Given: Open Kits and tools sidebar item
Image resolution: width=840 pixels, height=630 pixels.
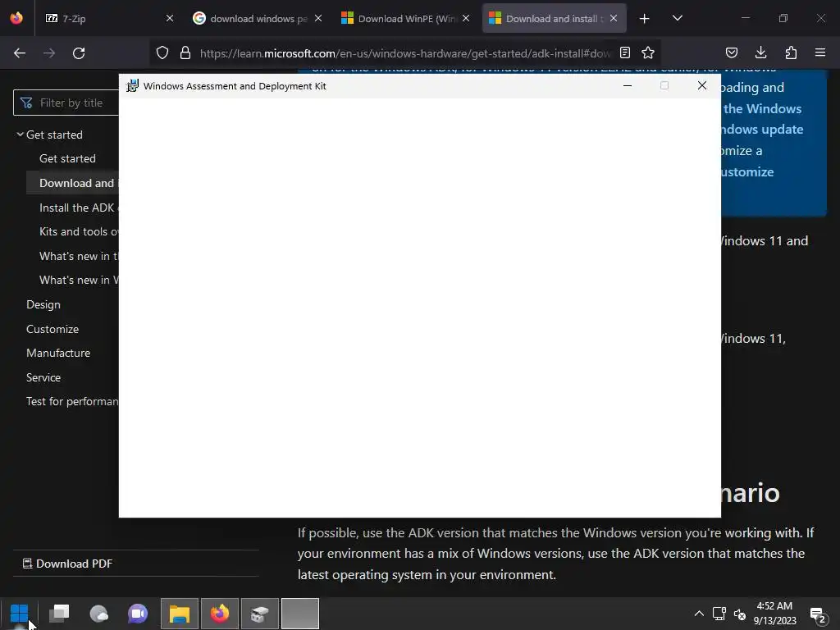Looking at the screenshot, I should tap(79, 231).
